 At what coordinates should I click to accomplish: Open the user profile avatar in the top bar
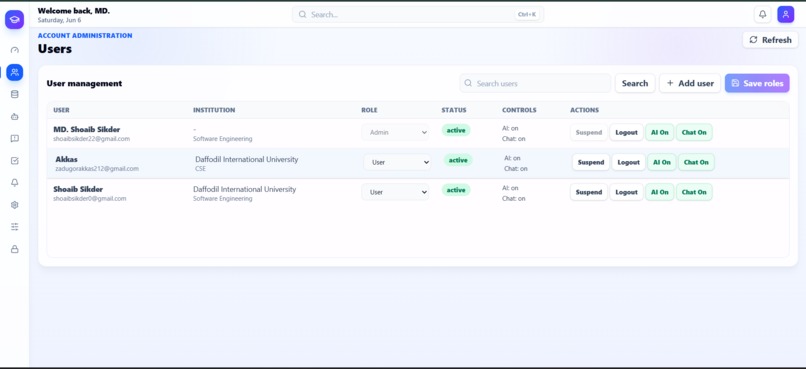(785, 14)
